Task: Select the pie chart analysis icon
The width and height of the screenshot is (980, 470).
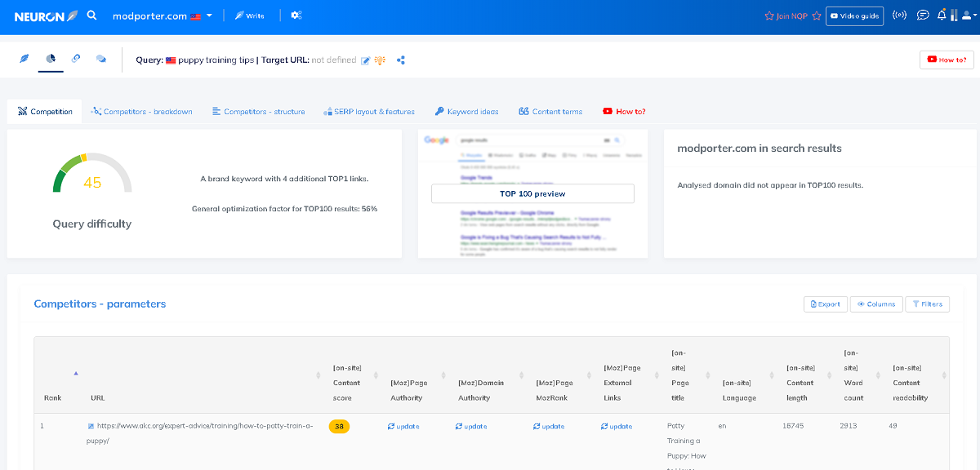Action: tap(51, 59)
